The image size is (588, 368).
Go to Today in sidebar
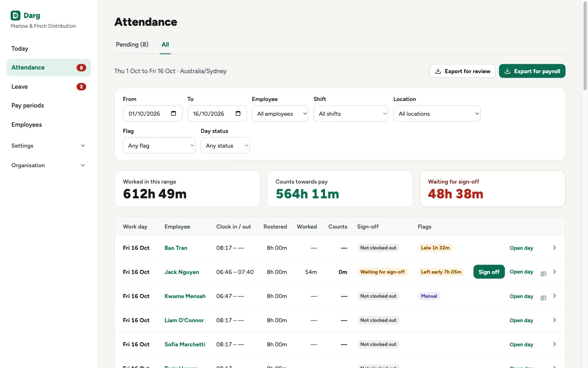pyautogui.click(x=49, y=49)
